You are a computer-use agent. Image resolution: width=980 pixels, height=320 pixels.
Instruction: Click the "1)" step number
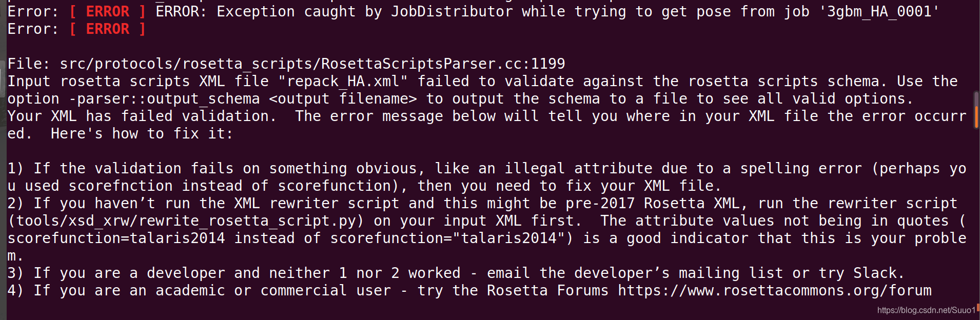(x=16, y=169)
